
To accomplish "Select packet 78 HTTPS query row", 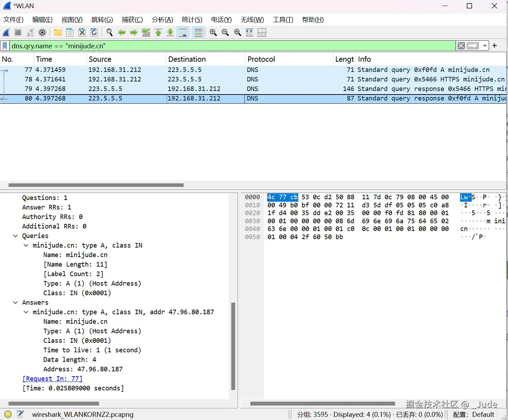I will [x=253, y=79].
